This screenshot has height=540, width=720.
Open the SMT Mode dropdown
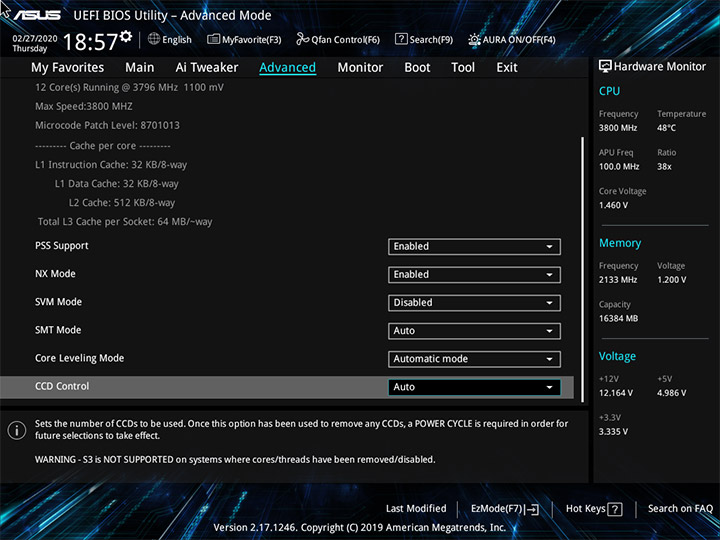(474, 331)
